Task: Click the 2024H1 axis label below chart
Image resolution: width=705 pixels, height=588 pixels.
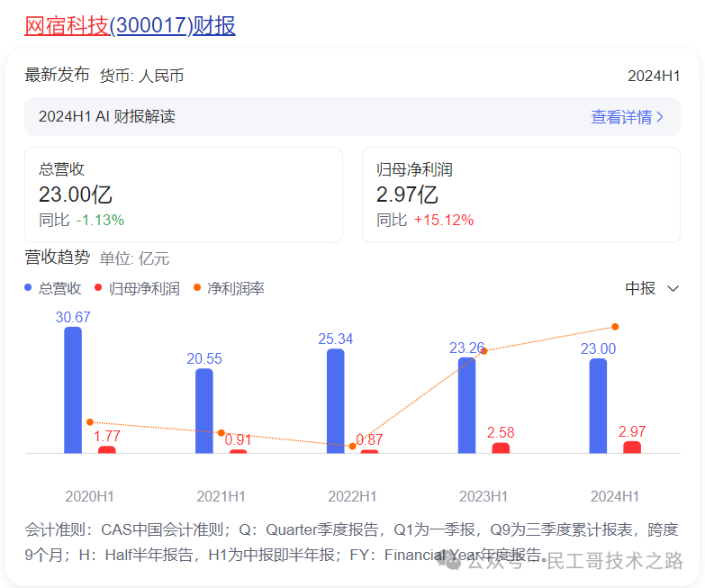Action: (615, 496)
